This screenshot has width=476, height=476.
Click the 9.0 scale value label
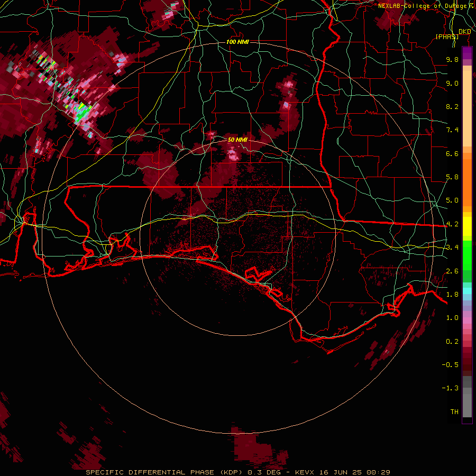click(452, 83)
